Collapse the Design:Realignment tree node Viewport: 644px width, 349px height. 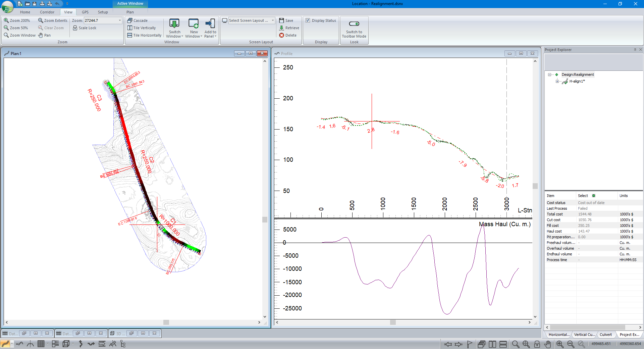tap(549, 74)
